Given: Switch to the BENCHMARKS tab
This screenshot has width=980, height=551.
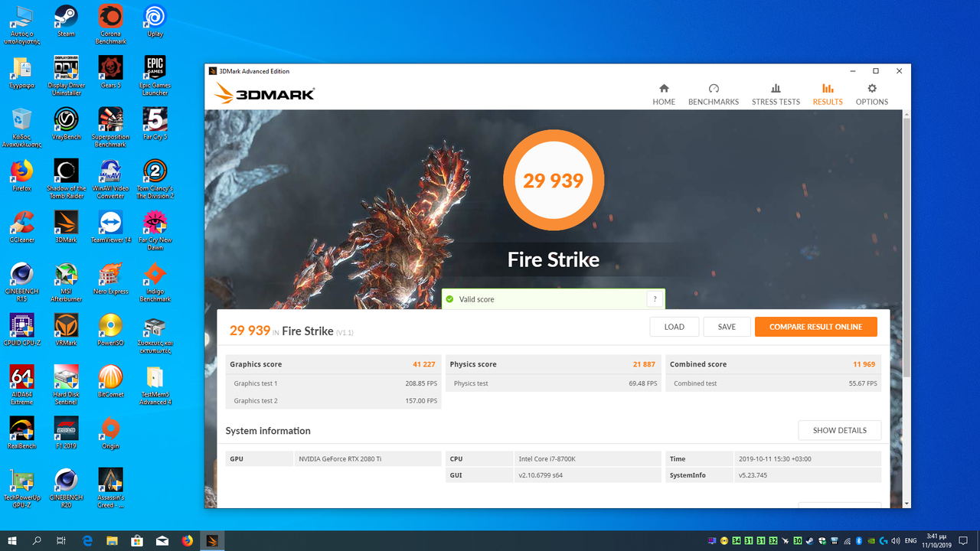Looking at the screenshot, I should [714, 94].
